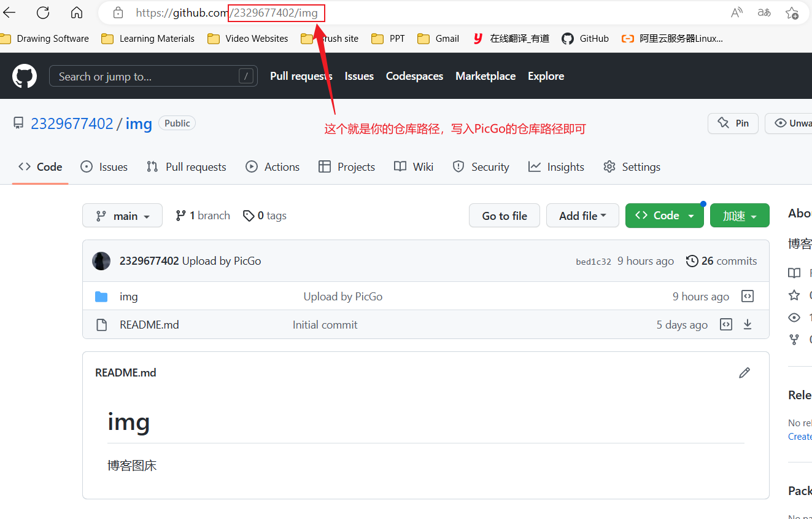Click the file icon beside README.md
Image resolution: width=812 pixels, height=519 pixels.
(x=102, y=325)
